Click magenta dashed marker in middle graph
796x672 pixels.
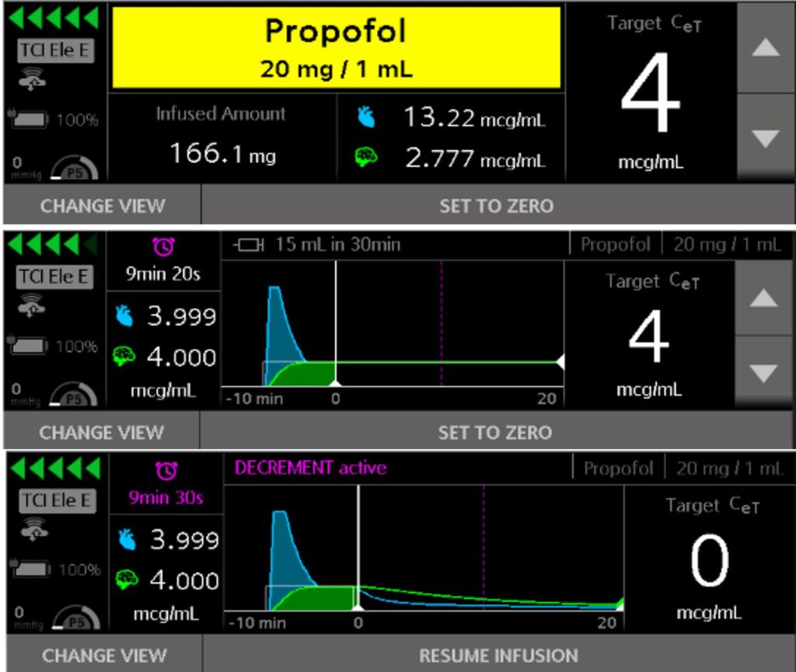tap(442, 324)
